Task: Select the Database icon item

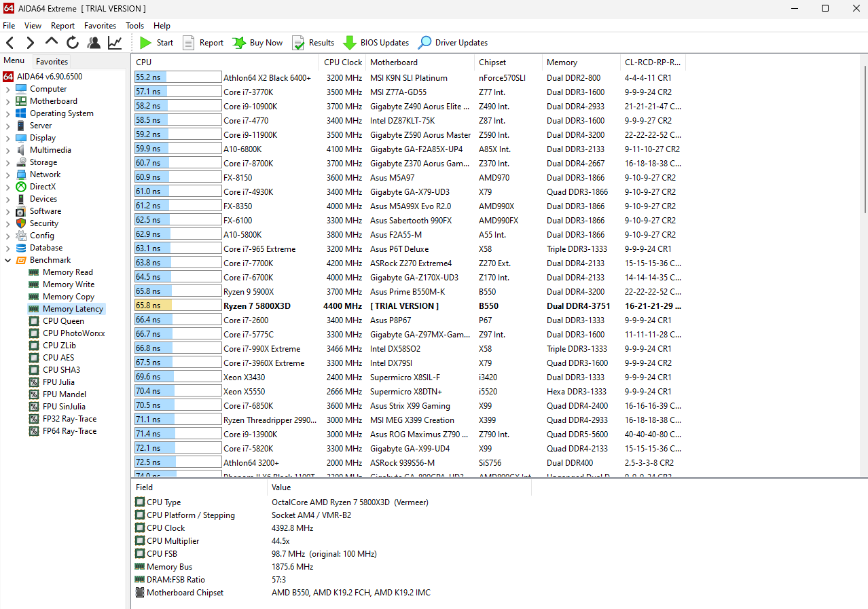Action: click(x=21, y=248)
